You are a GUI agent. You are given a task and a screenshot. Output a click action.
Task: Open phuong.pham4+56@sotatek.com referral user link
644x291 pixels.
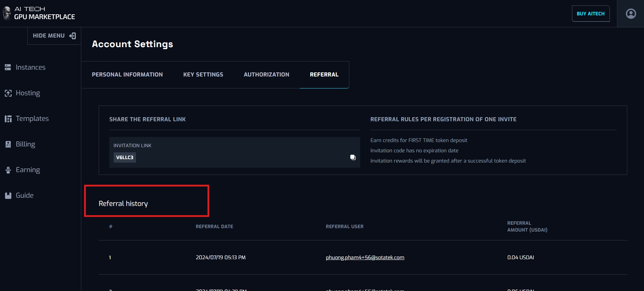coord(365,258)
